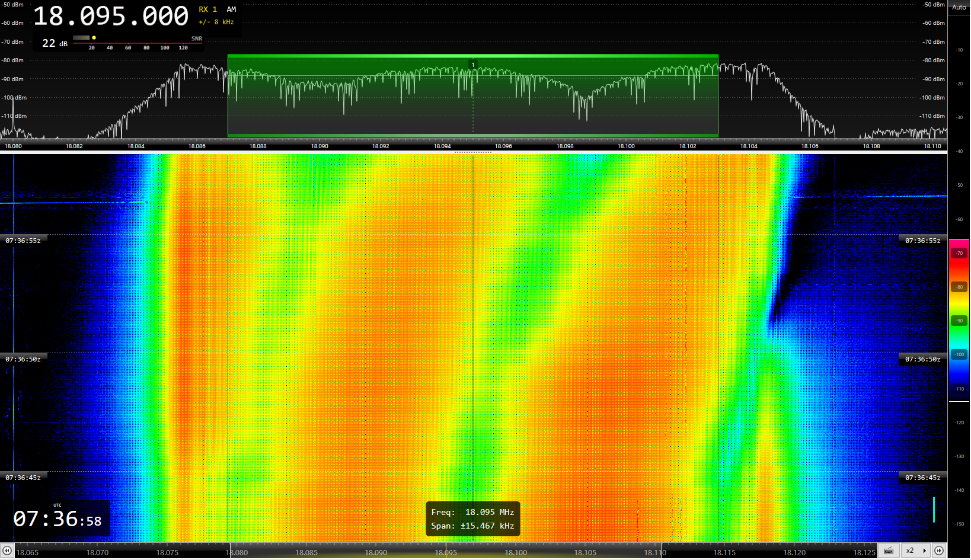The height and width of the screenshot is (560, 971).
Task: Click the 18.100 tick on bottom frequency ruler
Action: click(515, 552)
